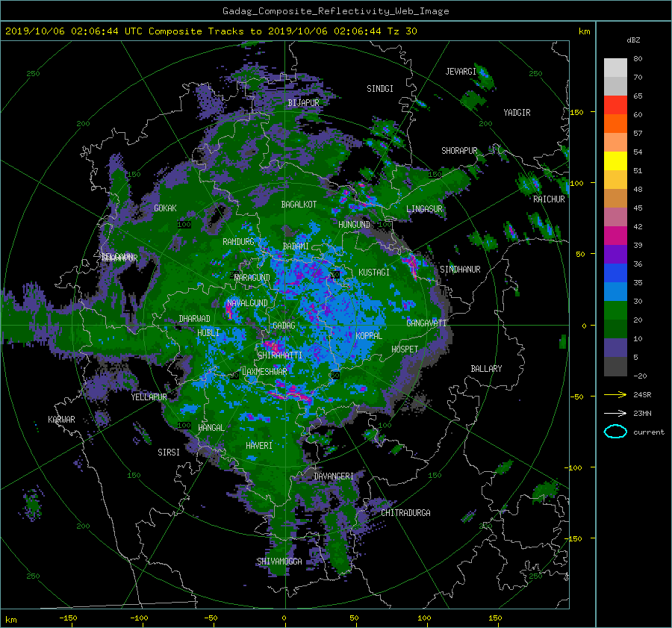
Task: Click the SHORAPUR city label
Action: (x=459, y=151)
